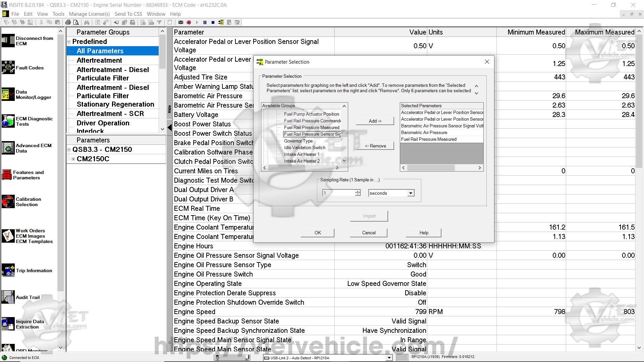Viewport: 644px width, 362px height.
Task: Open the seconds sampling unit dropdown
Action: point(411,193)
